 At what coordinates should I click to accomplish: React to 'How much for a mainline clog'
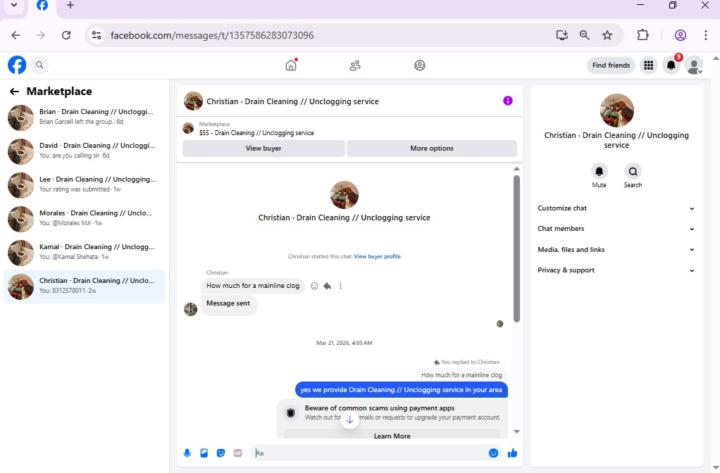314,286
